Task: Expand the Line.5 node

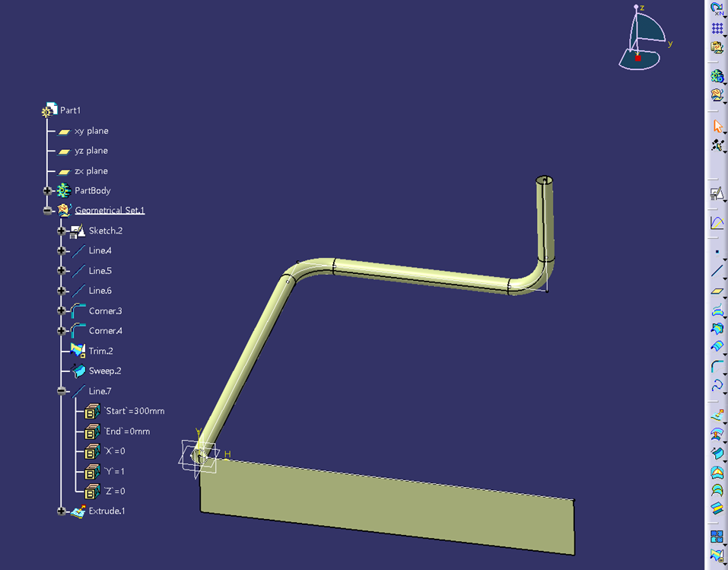Action: 62,271
